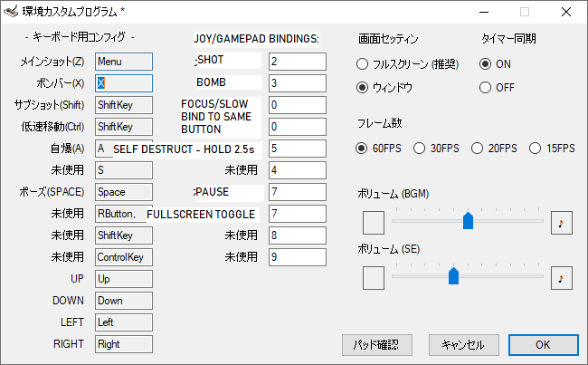Click the パッド確認 button
588x365 pixels.
[x=377, y=345]
